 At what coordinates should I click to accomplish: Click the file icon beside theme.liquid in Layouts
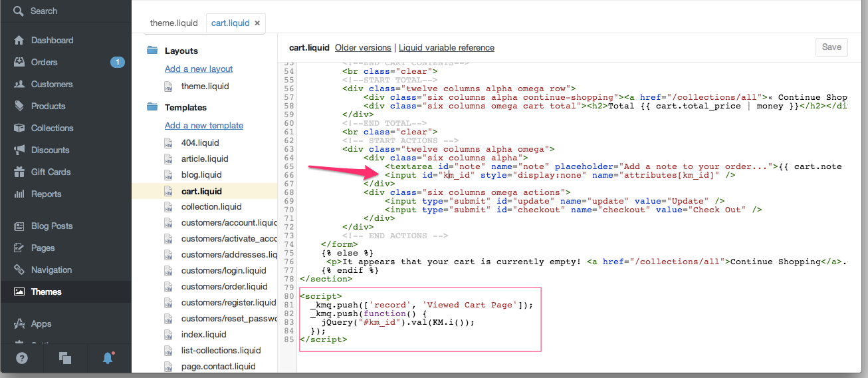[168, 87]
